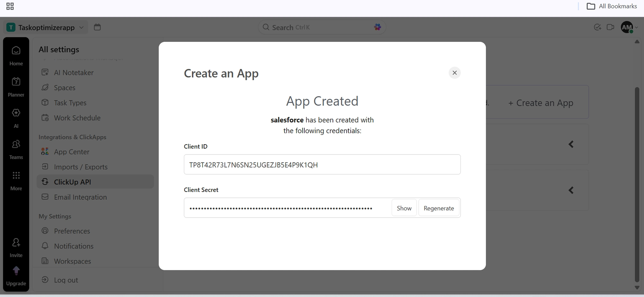644x297 pixels.
Task: Click the Upgrade arrow icon
Action: (x=16, y=270)
